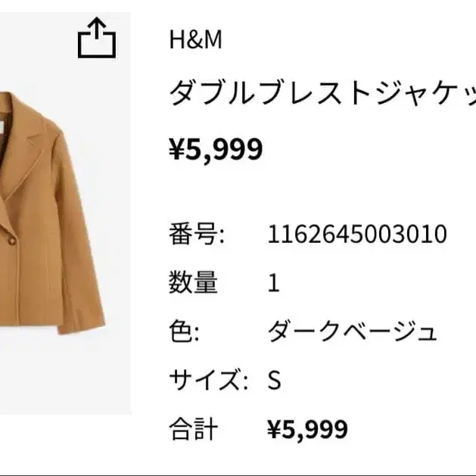Open the ダブルブレストジャケット product title

[322, 94]
